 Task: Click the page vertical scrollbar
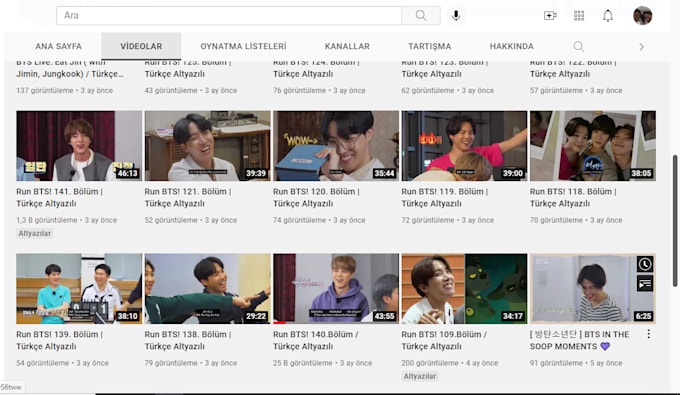pos(675,220)
